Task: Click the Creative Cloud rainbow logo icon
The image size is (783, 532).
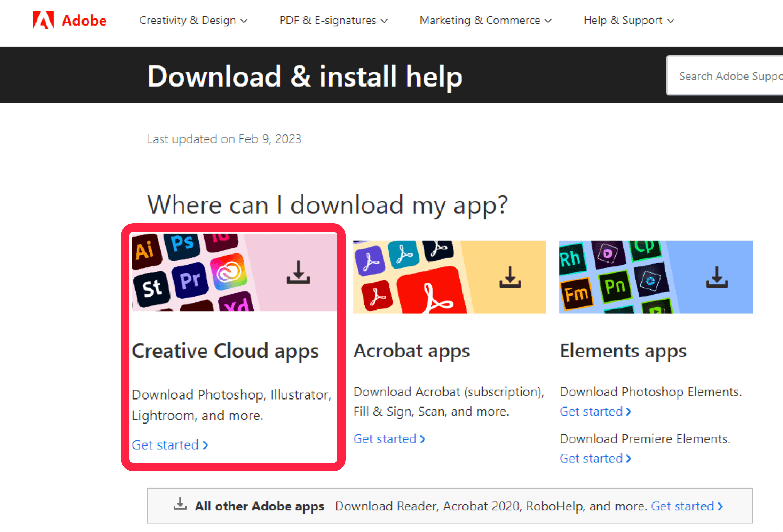Action: (x=228, y=272)
